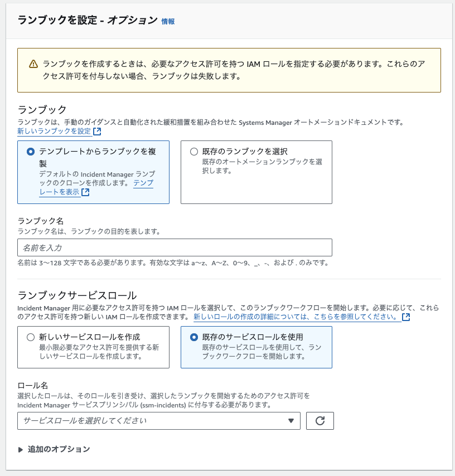Screen dimensions: 455x476
Task: Click the yellow warning triangle icon
Action: pos(33,64)
